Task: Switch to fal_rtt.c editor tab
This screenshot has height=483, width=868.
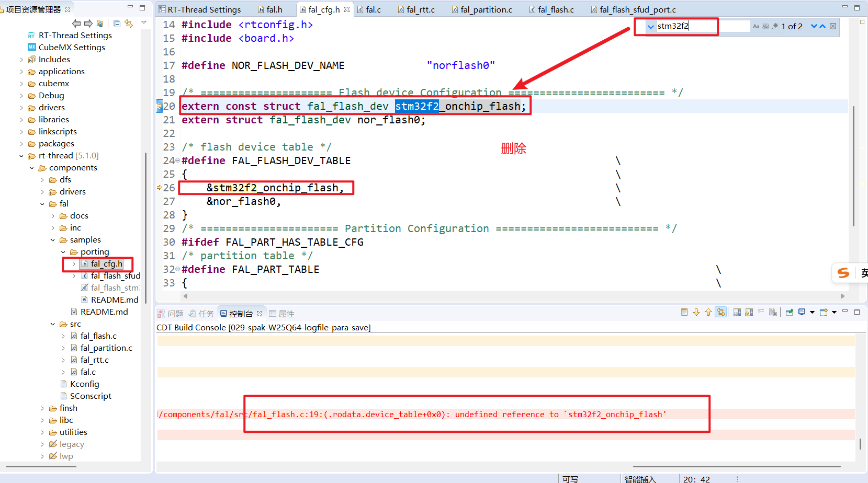Action: pos(416,9)
